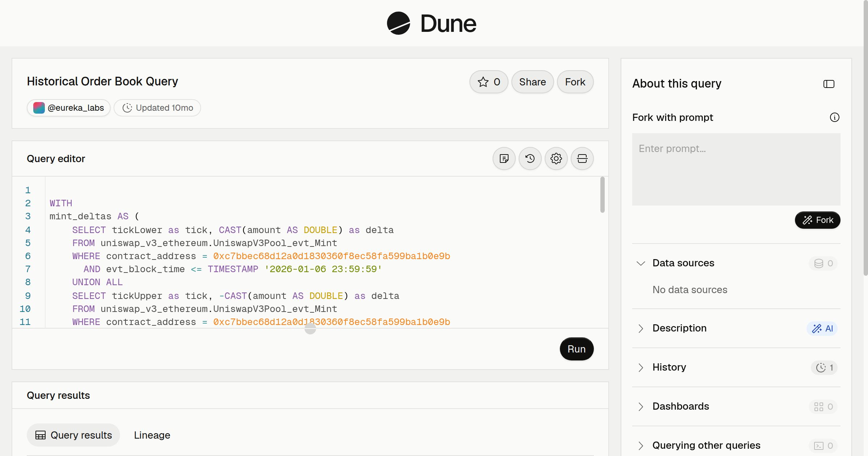Generate description with AI badge
The image size is (868, 456).
point(822,328)
